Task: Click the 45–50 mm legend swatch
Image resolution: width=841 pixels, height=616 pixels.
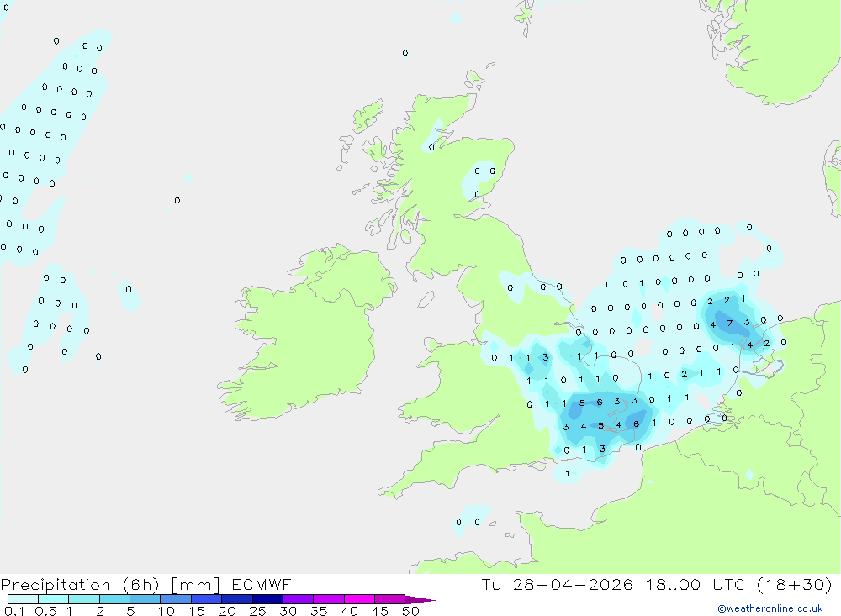Action: 390,599
